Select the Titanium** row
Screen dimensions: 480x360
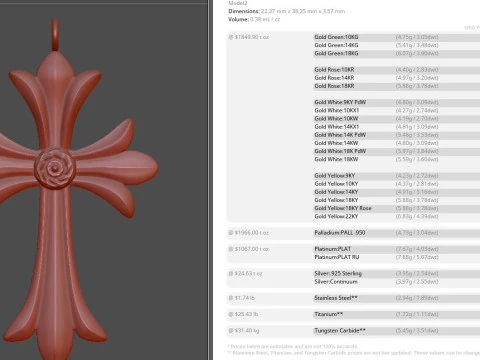click(x=397, y=314)
